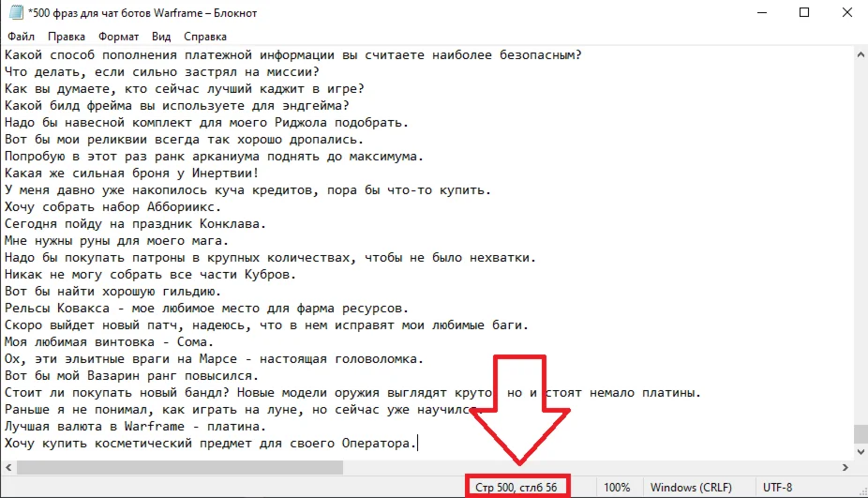This screenshot has width=868, height=498.
Task: Click the 100% zoom status entry
Action: (x=617, y=488)
